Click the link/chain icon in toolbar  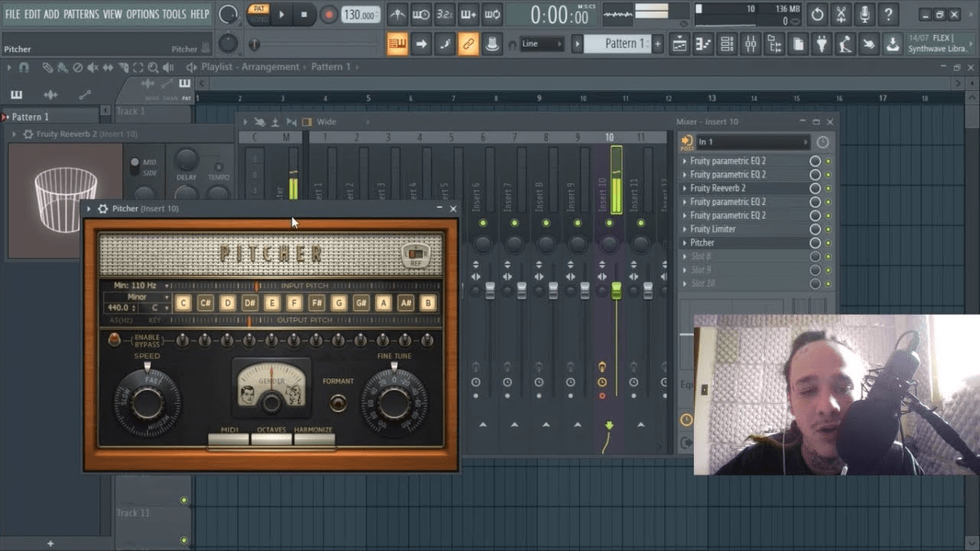click(468, 44)
